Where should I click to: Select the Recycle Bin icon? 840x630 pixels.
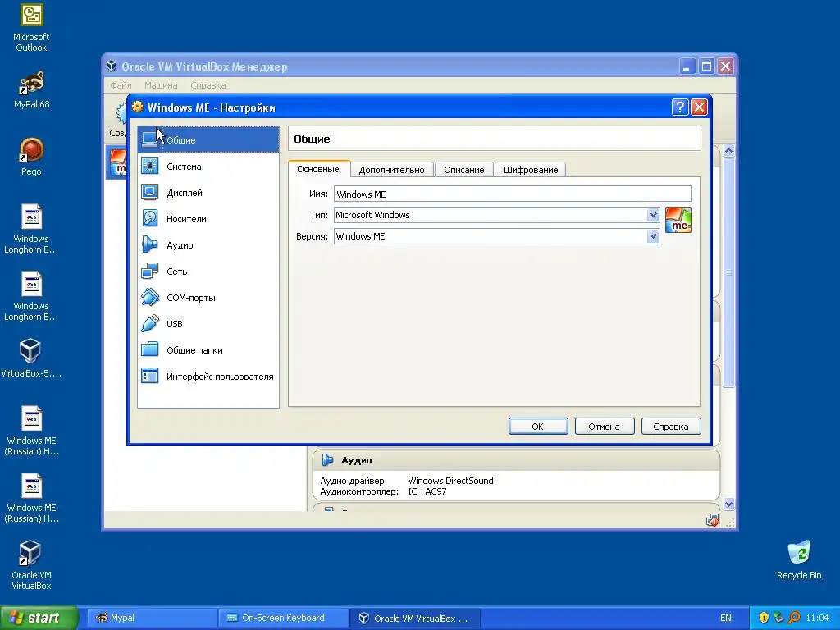coord(799,560)
